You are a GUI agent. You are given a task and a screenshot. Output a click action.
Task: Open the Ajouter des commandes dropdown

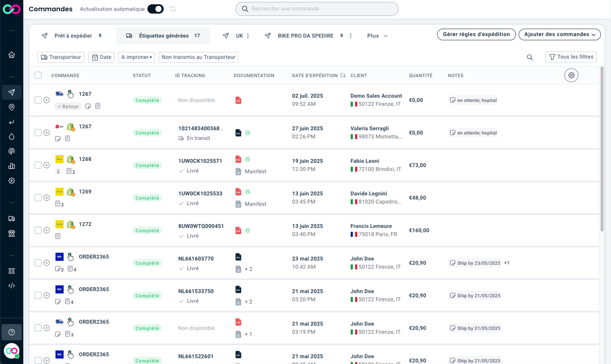(x=560, y=35)
